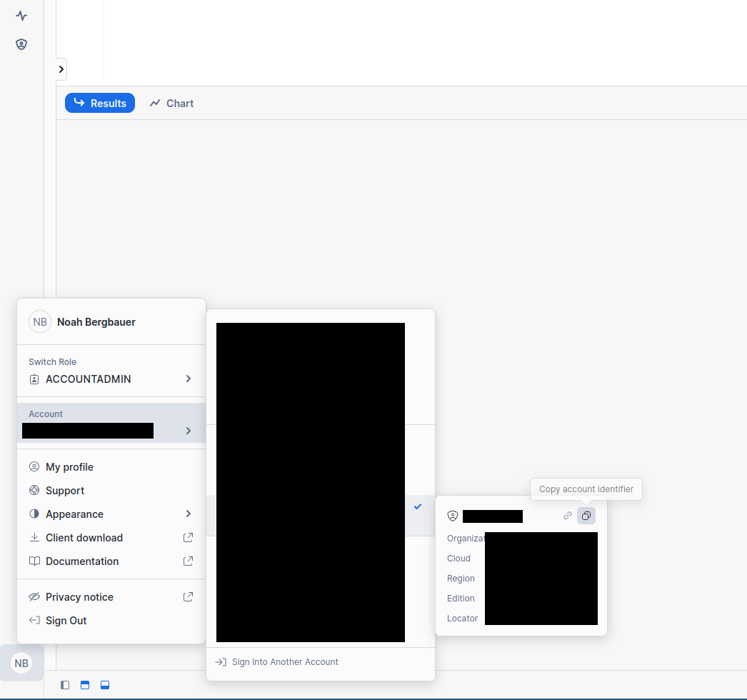Click the Admin shield icon in sidebar
Image resolution: width=747 pixels, height=700 pixels.
21,44
